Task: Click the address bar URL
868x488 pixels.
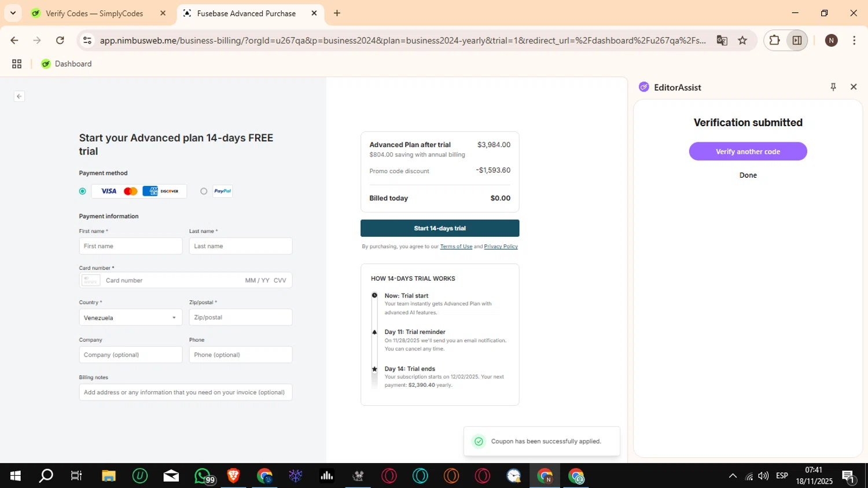Action: [402, 41]
